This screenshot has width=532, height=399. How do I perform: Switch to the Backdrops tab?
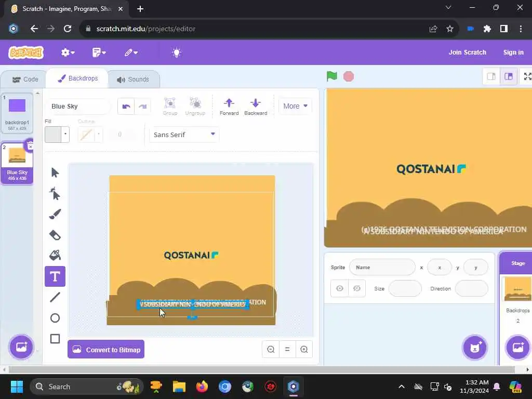[78, 78]
